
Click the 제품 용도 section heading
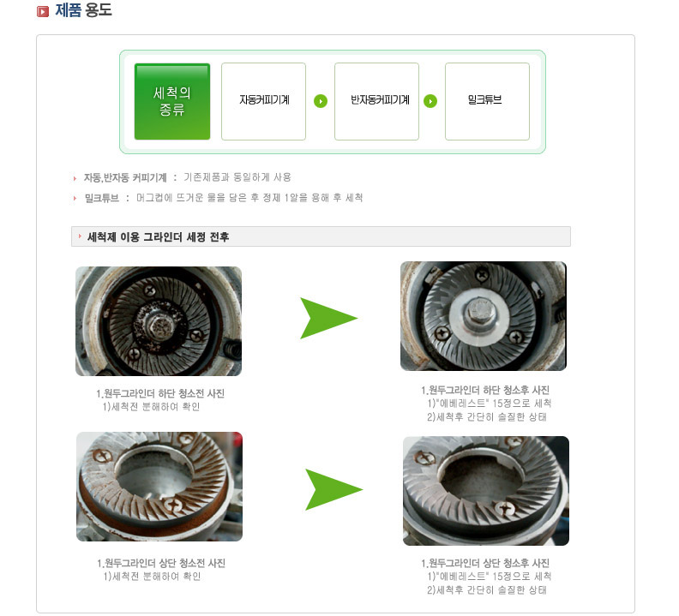[83, 10]
